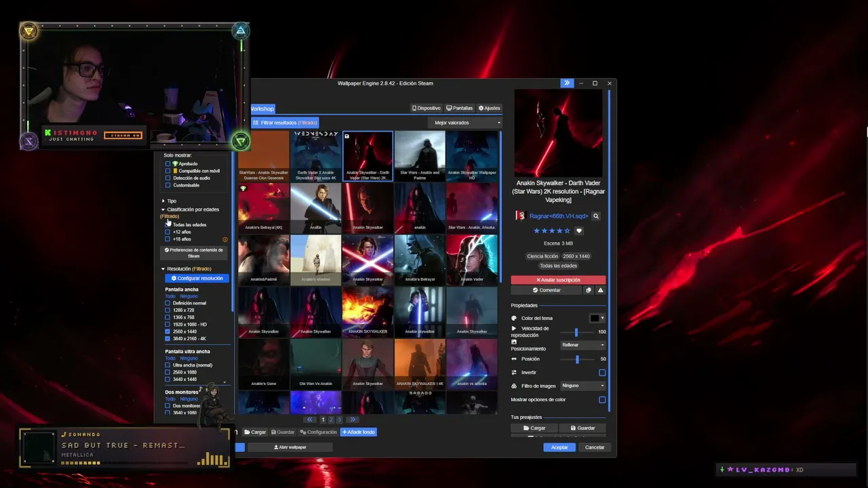Select Anakin's Betrayal [4K] wallpaper thumbnail

coord(264,207)
